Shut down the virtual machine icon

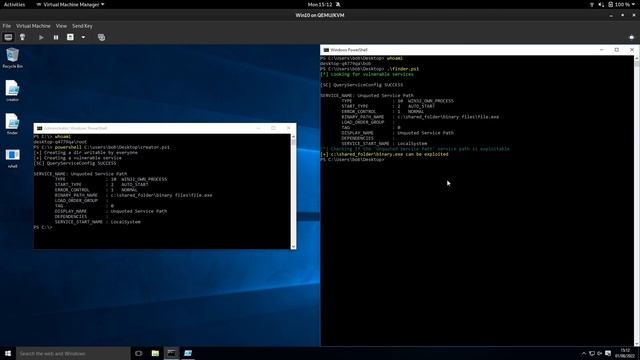70,37
